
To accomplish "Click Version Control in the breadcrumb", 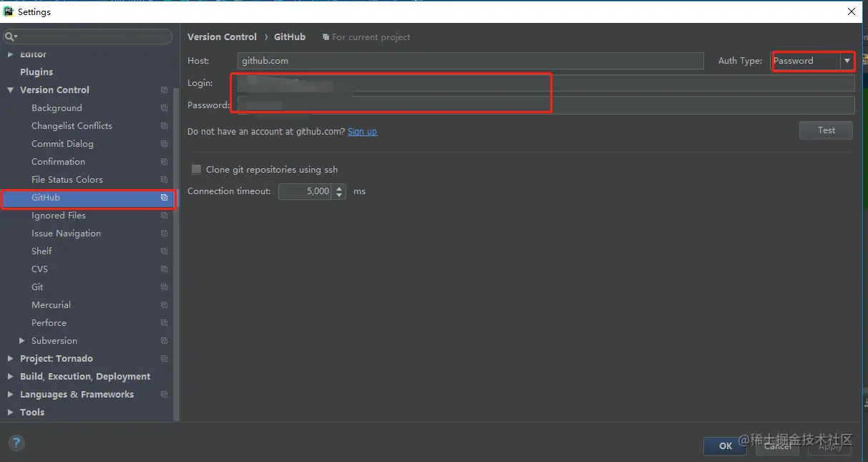I will [222, 37].
